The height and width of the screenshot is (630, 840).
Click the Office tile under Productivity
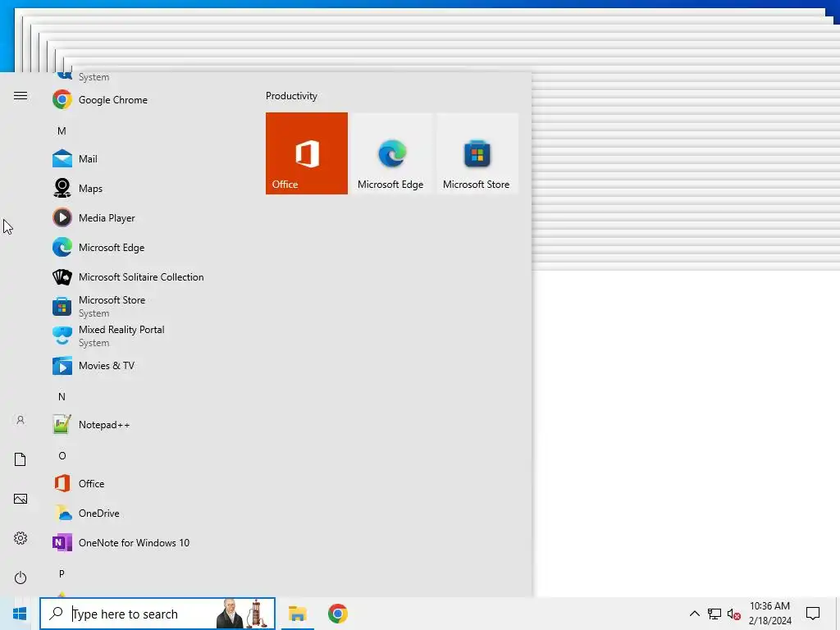pyautogui.click(x=307, y=153)
